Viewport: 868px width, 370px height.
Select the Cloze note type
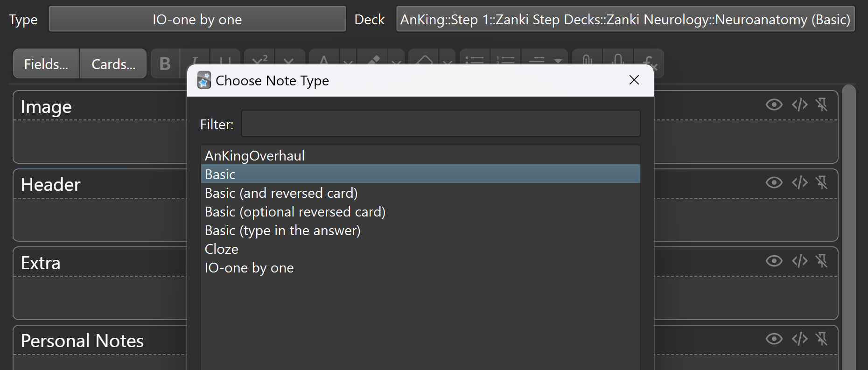(222, 249)
